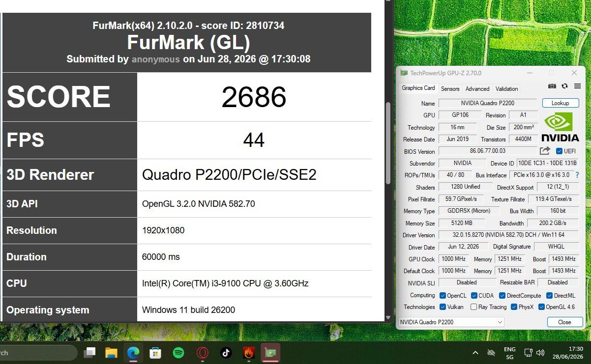This screenshot has width=591, height=364.
Task: Click the anonymous submitter link
Action: pyautogui.click(x=156, y=59)
